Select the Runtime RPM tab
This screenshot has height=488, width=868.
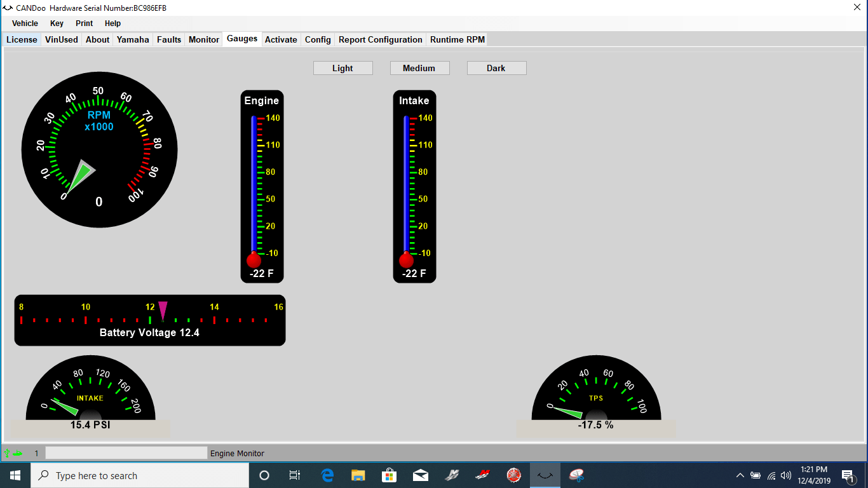point(457,39)
